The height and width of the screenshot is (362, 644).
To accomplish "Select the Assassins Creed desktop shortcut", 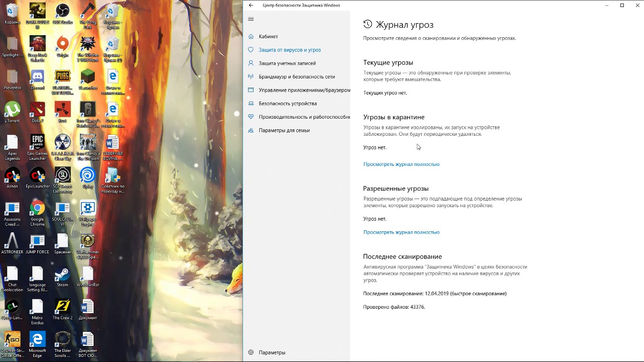I will tap(12, 213).
